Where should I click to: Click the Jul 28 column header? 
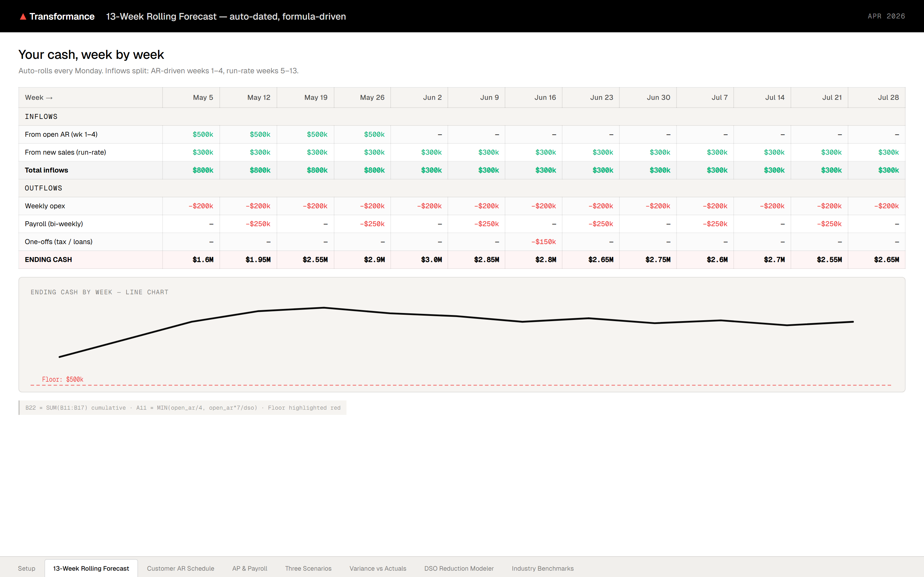pos(888,97)
